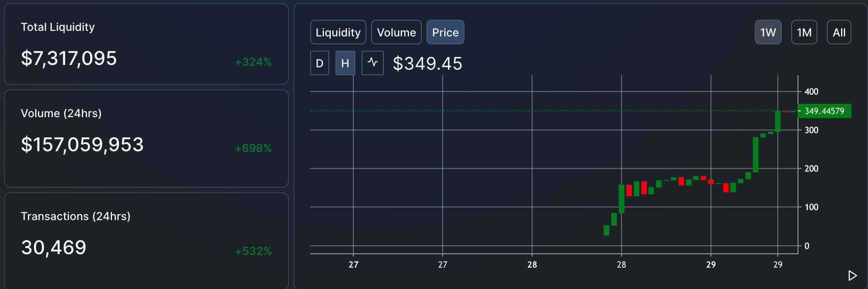
Task: Click the line chart pulse icon
Action: pos(372,63)
